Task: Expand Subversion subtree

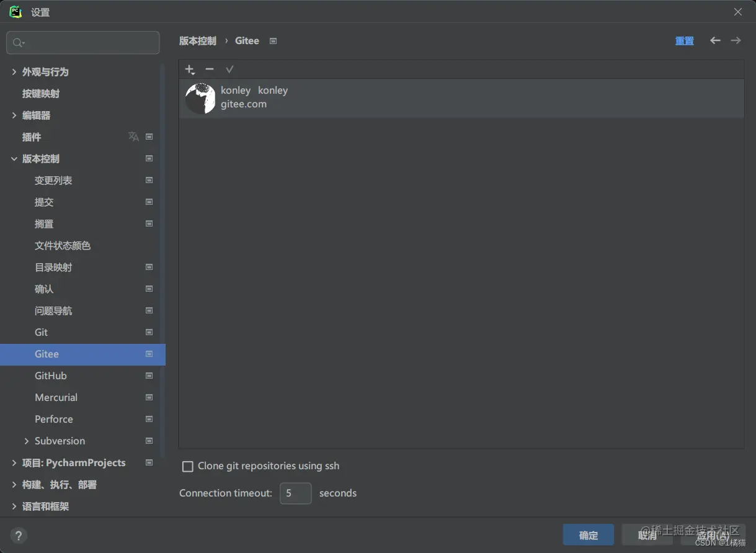Action: (27, 441)
